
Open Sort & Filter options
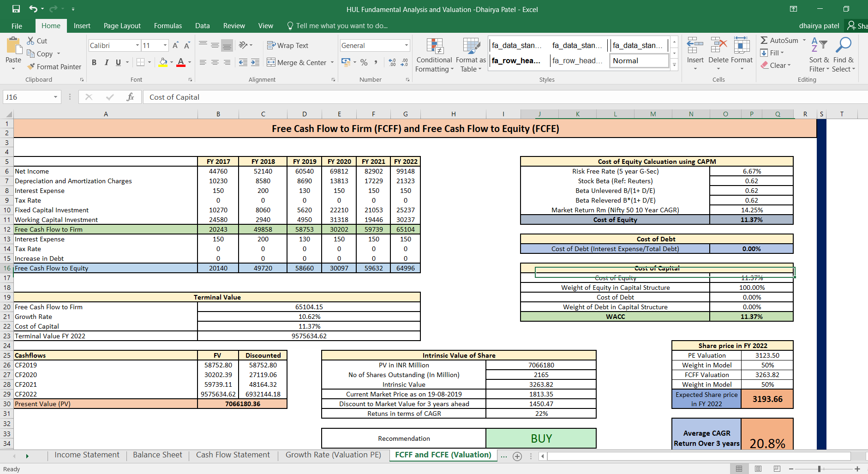pos(819,55)
